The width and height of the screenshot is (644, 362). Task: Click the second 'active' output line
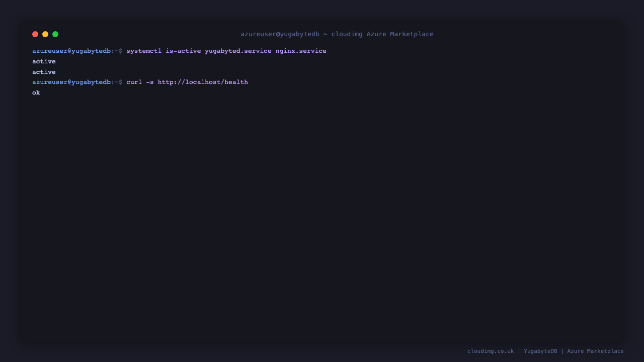point(44,72)
